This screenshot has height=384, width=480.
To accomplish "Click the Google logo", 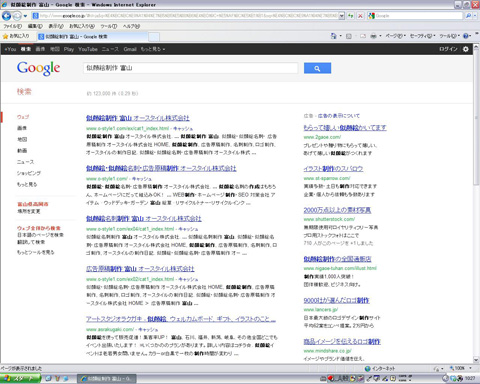I will (x=38, y=68).
